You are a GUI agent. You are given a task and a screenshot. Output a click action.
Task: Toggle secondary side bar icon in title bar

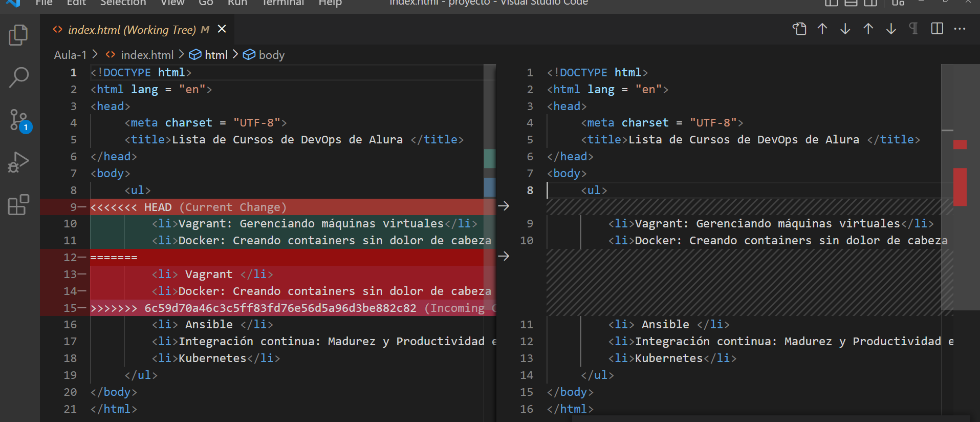tap(870, 3)
